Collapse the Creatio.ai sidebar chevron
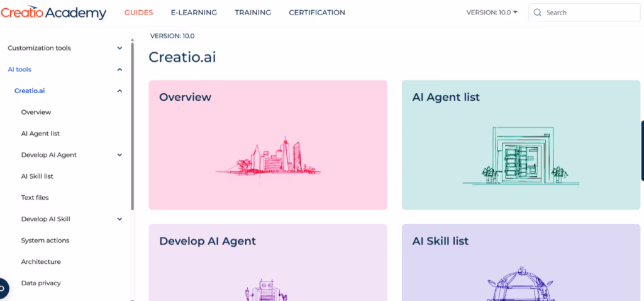 click(x=119, y=91)
